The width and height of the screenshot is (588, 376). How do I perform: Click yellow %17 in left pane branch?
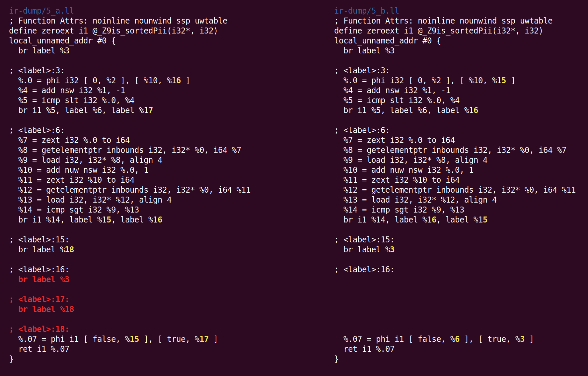tap(148, 110)
